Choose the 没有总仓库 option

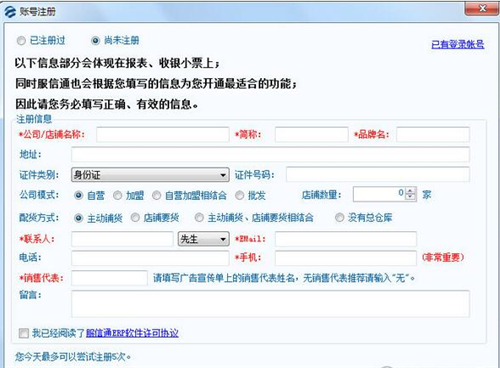pos(339,218)
